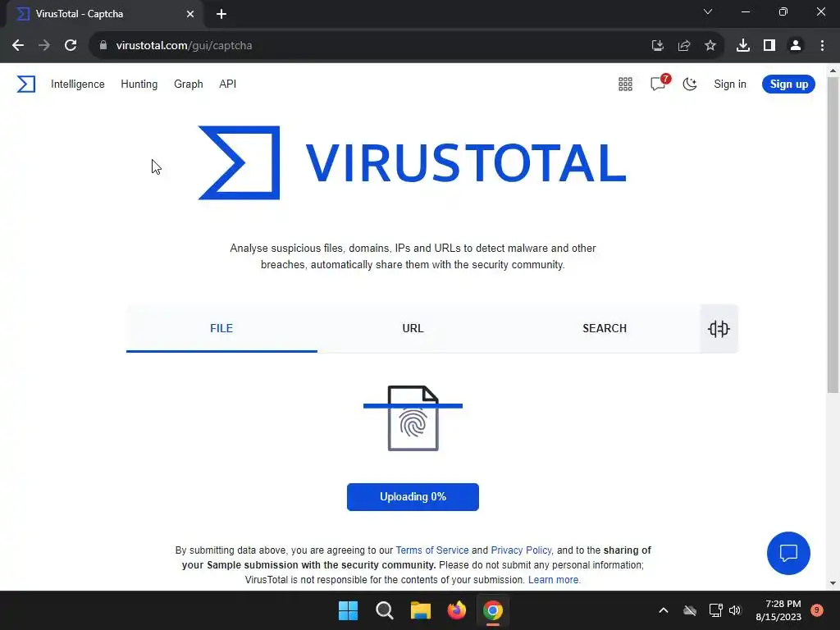Select the FILE tab
This screenshot has width=840, height=630.
click(221, 328)
